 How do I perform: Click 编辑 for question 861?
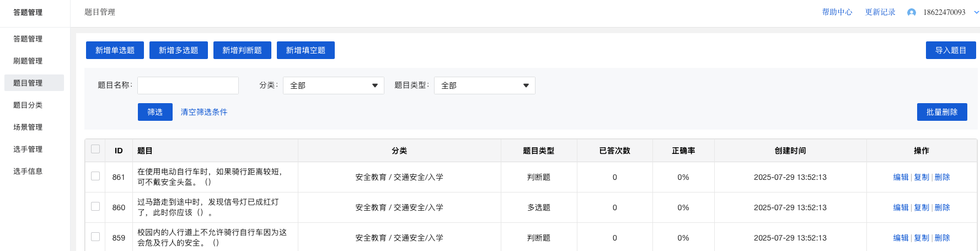pyautogui.click(x=901, y=177)
